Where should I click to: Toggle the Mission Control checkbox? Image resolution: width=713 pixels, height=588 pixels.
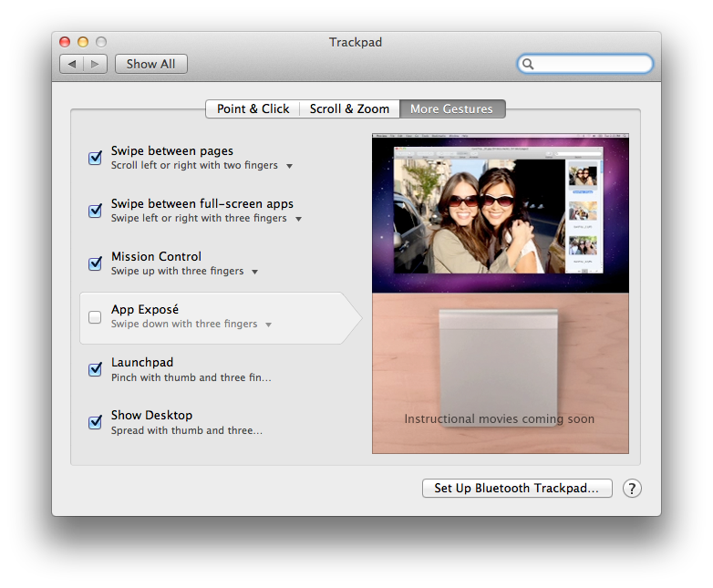[95, 263]
